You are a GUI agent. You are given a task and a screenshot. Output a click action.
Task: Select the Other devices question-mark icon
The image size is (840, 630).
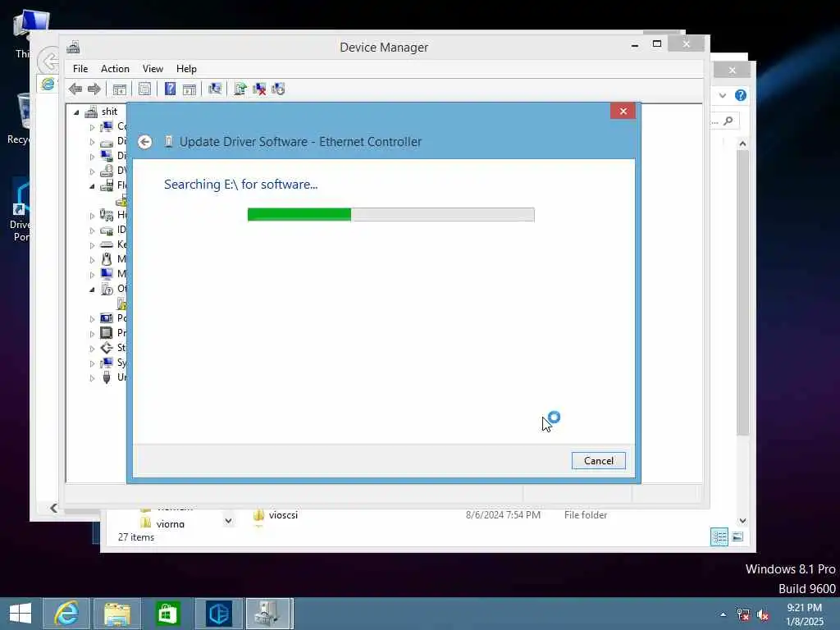coord(107,289)
